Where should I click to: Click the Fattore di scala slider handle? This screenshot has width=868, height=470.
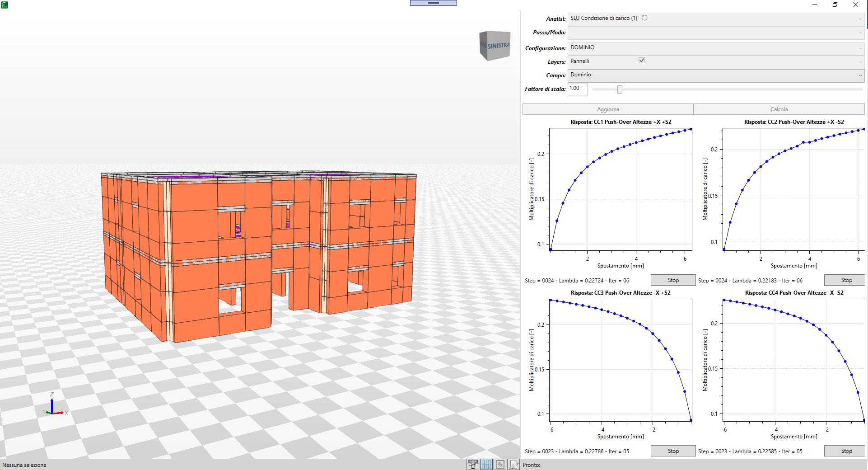point(620,89)
